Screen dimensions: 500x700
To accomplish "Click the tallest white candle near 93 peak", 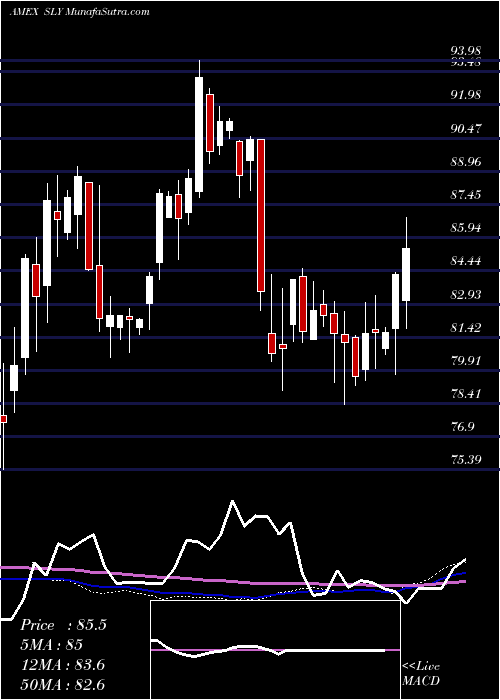I will [199, 135].
